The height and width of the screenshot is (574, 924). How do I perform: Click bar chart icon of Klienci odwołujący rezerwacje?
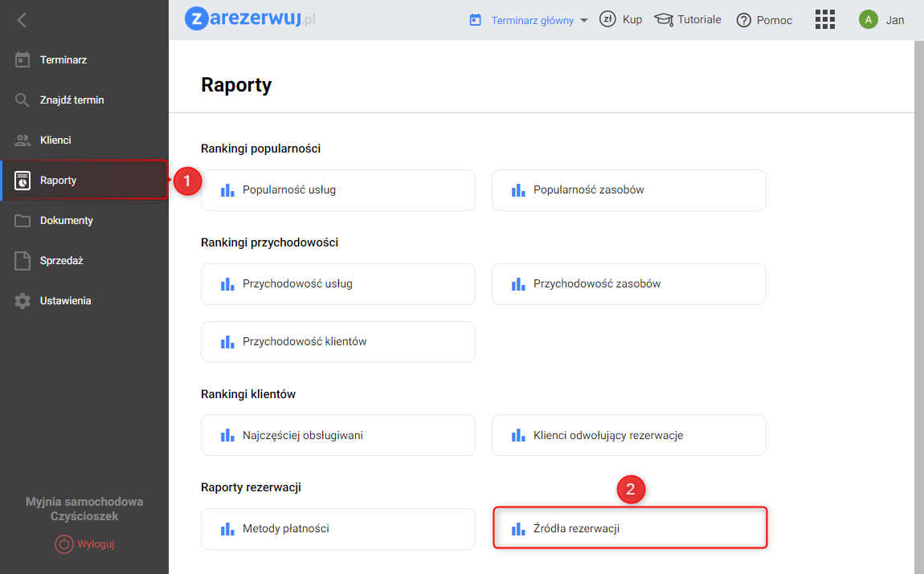[x=518, y=436]
